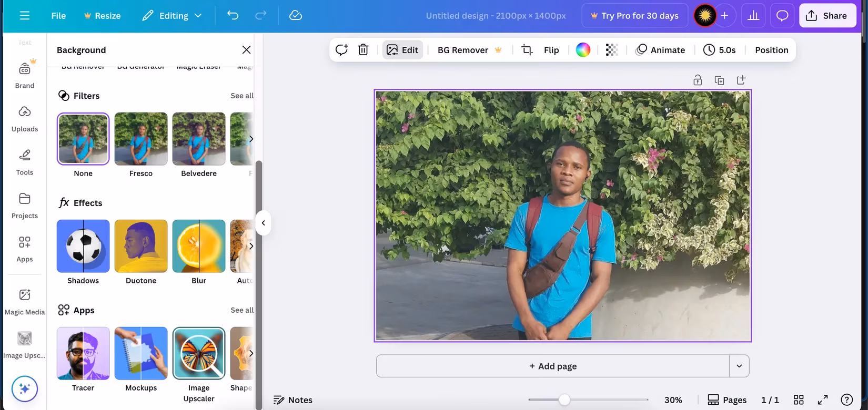Open Image Upscaler sidebar app
Image resolution: width=868 pixels, height=410 pixels.
click(x=25, y=345)
